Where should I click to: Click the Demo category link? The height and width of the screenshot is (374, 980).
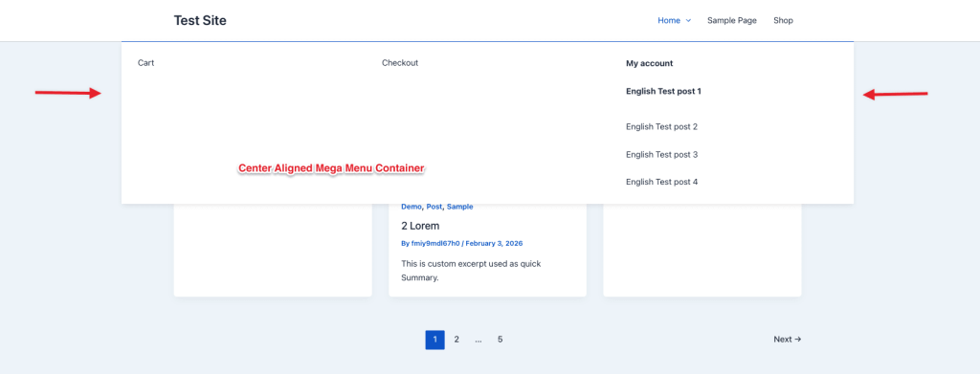coord(411,207)
